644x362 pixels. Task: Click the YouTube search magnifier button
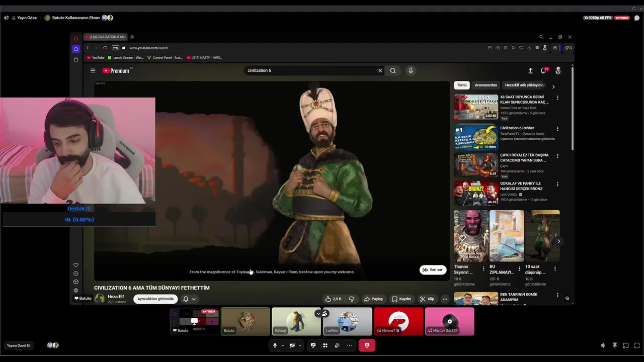393,70
